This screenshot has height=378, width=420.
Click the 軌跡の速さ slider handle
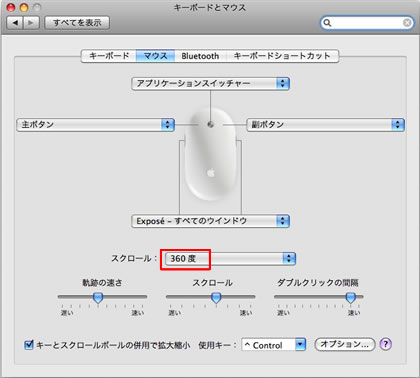click(x=98, y=297)
